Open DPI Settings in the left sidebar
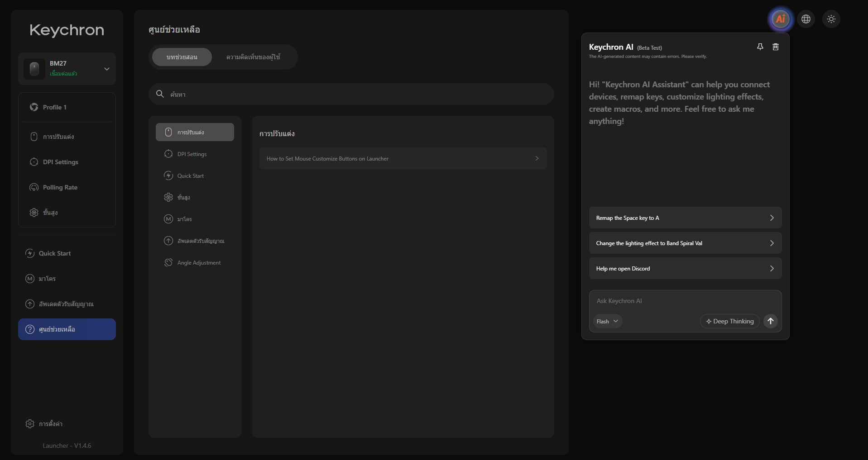The height and width of the screenshot is (460, 868). 67,162
